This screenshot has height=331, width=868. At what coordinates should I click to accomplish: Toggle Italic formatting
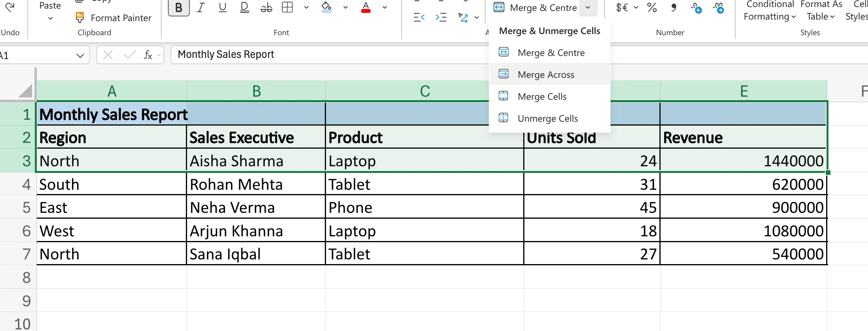201,7
